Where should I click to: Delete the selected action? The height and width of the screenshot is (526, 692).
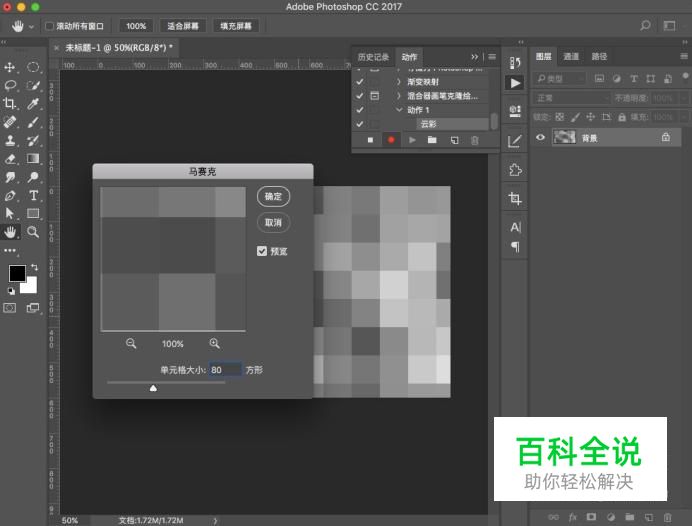[x=475, y=140]
